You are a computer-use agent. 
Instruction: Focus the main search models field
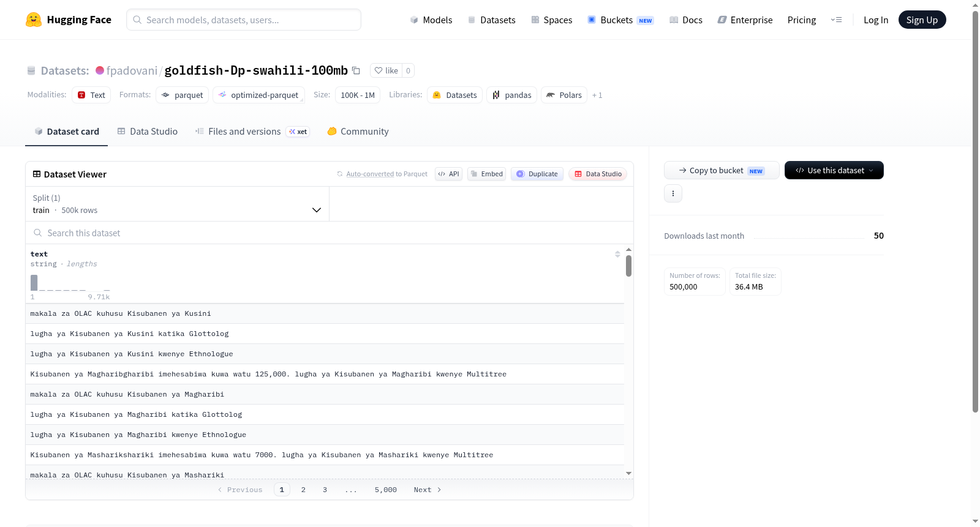[x=244, y=20]
